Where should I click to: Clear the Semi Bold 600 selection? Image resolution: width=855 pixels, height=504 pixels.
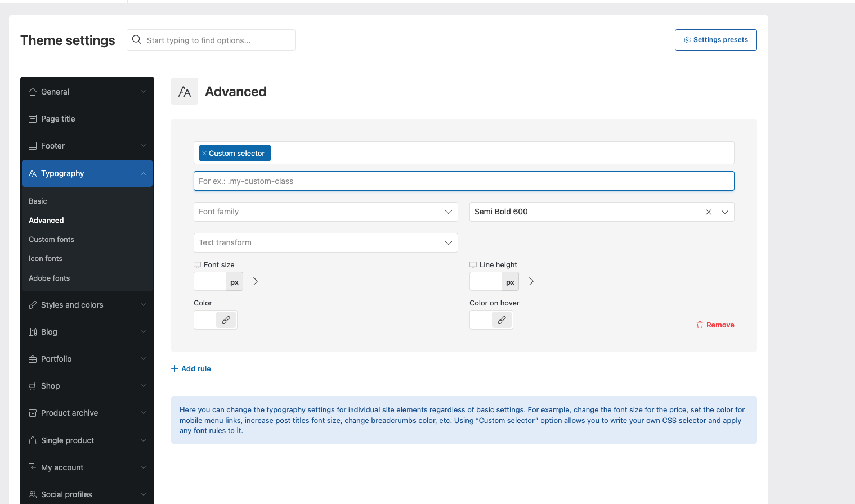(x=709, y=212)
